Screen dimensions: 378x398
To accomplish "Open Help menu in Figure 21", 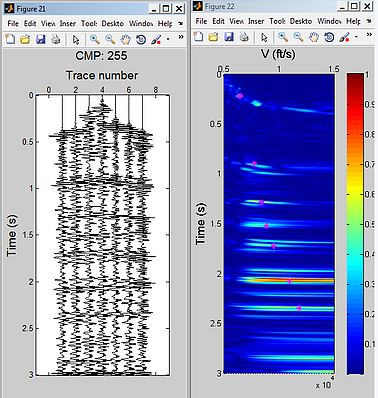I will [165, 24].
